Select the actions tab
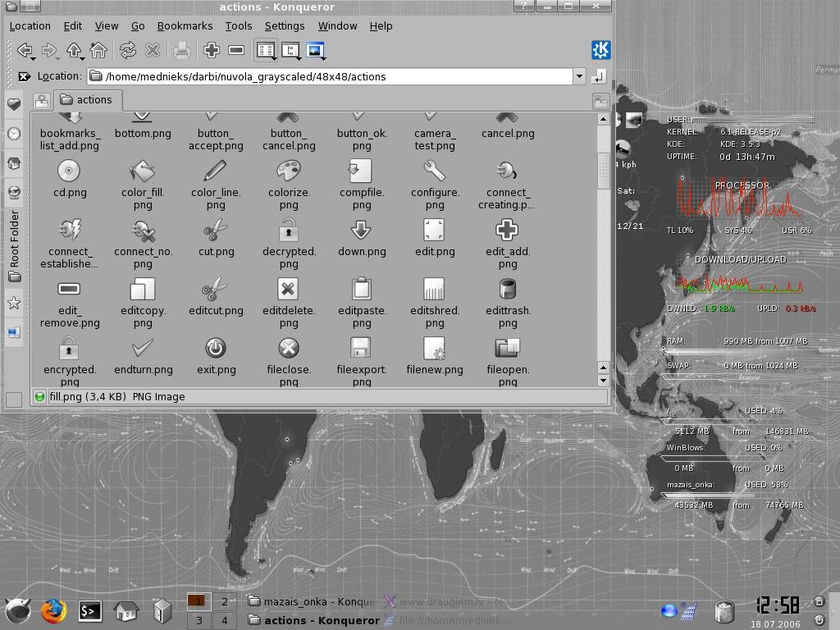 (x=87, y=99)
